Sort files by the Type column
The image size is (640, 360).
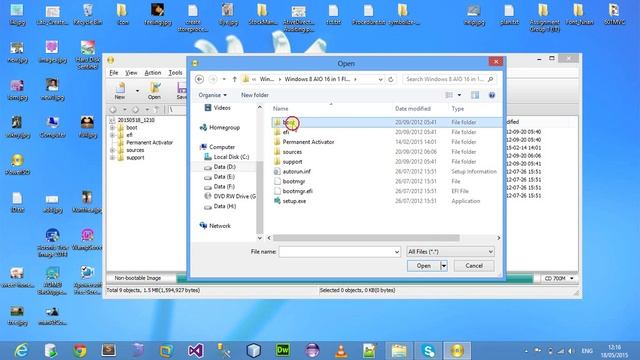(x=458, y=109)
